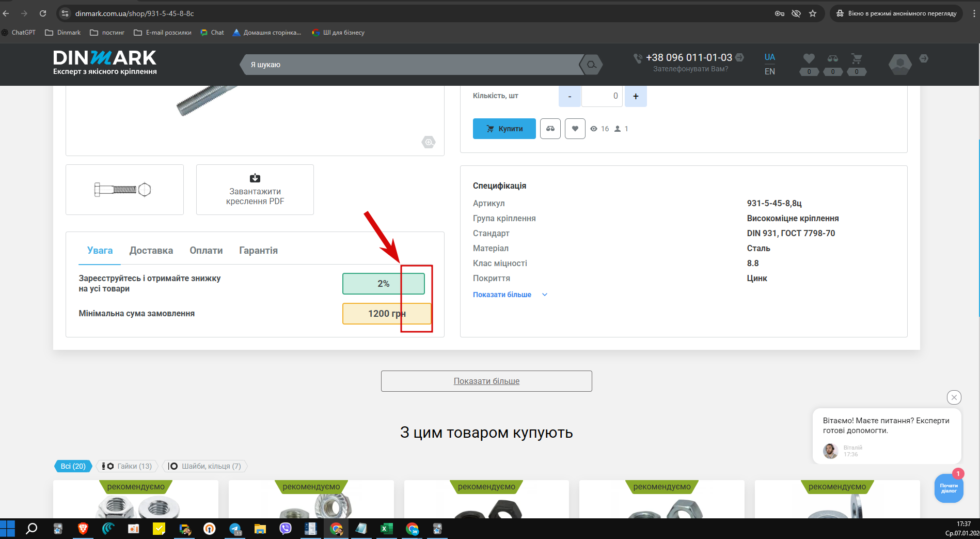980x539 pixels.
Task: Switch to the Оплати tab
Action: point(206,251)
